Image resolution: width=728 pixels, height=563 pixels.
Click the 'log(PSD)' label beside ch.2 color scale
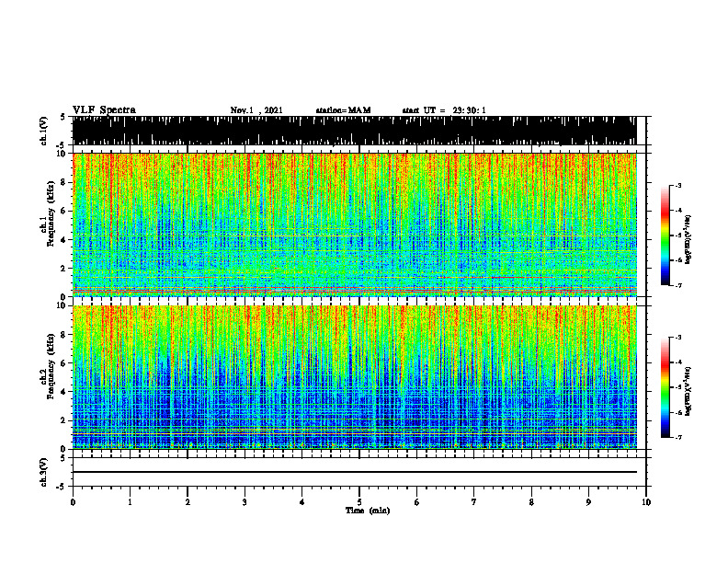688,391
